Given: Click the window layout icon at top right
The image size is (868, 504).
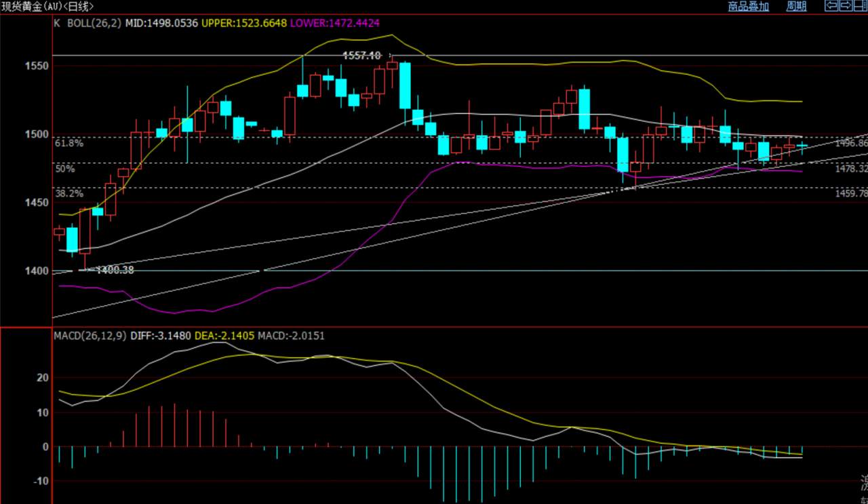Looking at the screenshot, I should click(x=861, y=6).
